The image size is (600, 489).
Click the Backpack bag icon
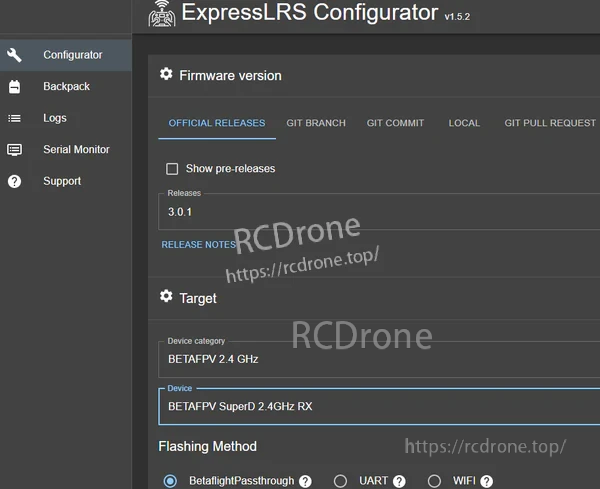14,86
